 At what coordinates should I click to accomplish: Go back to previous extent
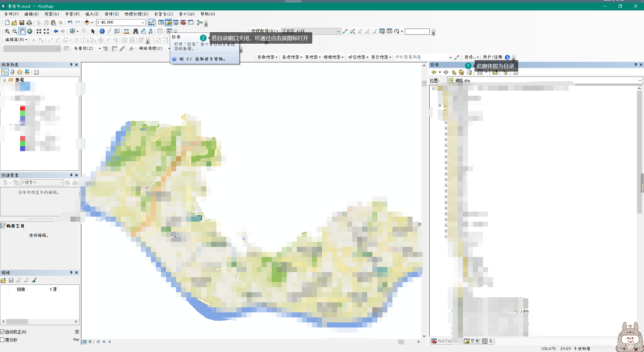coord(56,31)
